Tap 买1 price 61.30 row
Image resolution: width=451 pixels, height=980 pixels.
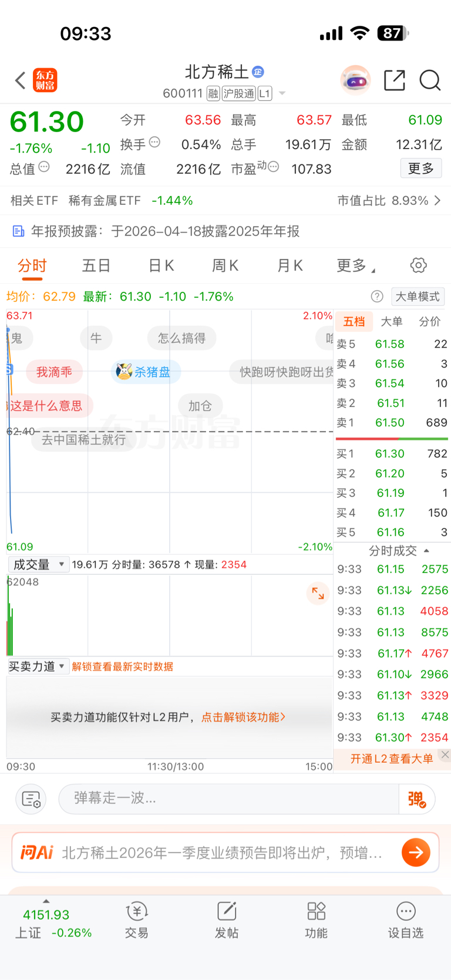pos(392,454)
